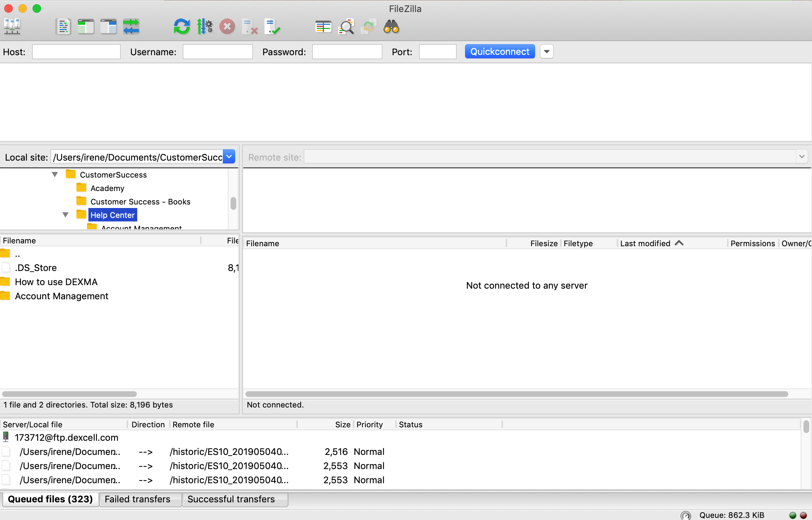812x520 pixels.
Task: Toggle the message log display icon
Action: 64,27
